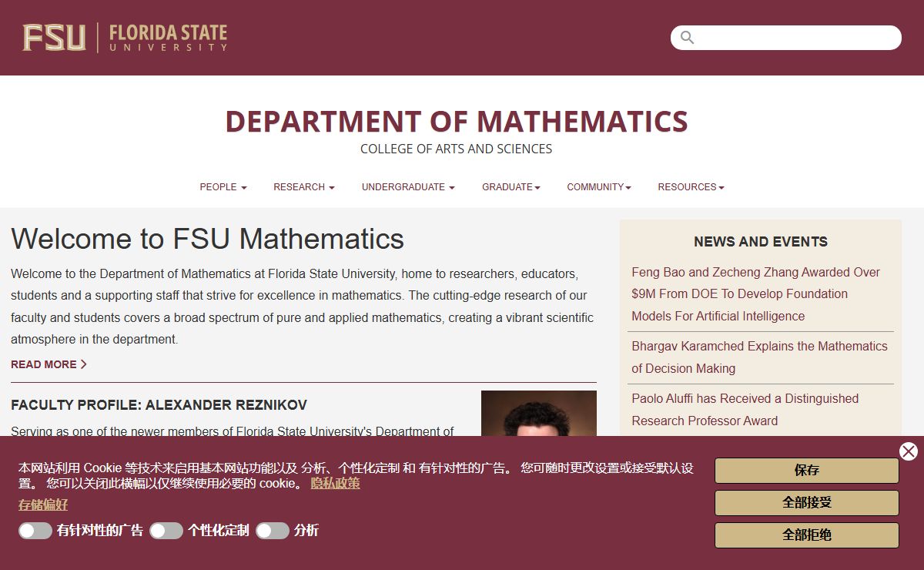Click the magnifier icon in search box

pyautogui.click(x=688, y=38)
